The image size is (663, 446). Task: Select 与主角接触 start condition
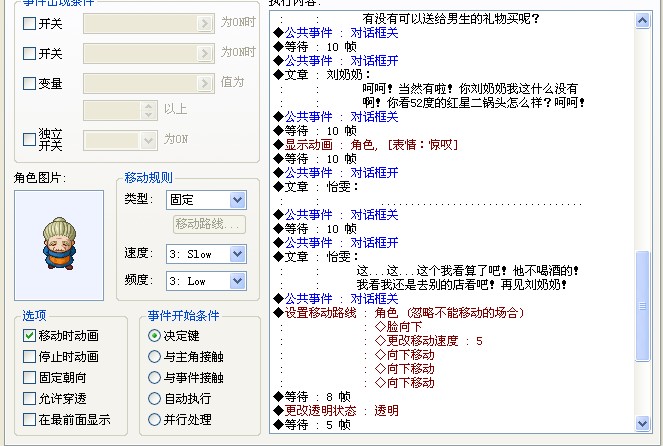pos(154,356)
